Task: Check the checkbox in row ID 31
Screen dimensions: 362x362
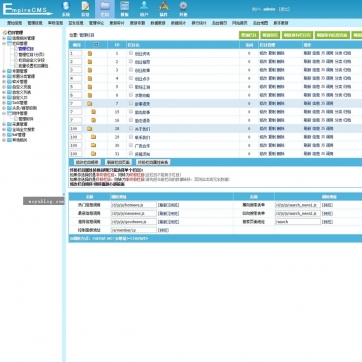Action: point(131,153)
